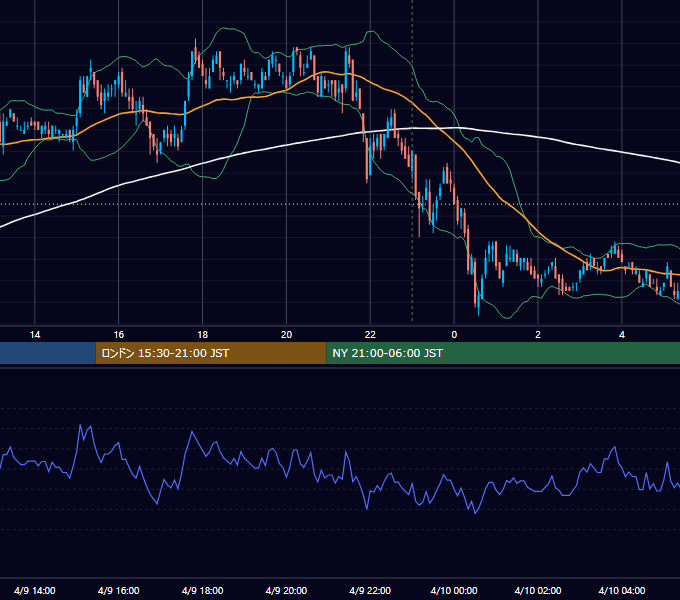Click the 4/10 02:00 date label
Viewport: 680px width, 600px height.
pyautogui.click(x=538, y=590)
